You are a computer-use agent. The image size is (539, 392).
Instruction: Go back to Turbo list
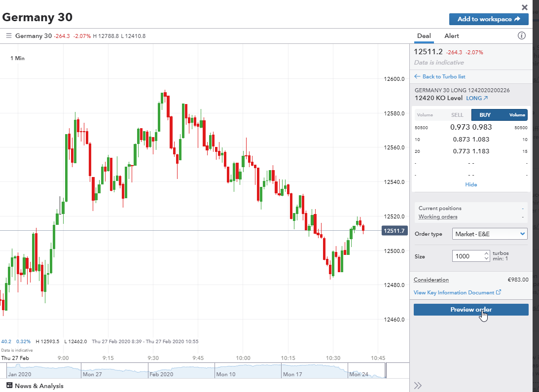pyautogui.click(x=440, y=77)
